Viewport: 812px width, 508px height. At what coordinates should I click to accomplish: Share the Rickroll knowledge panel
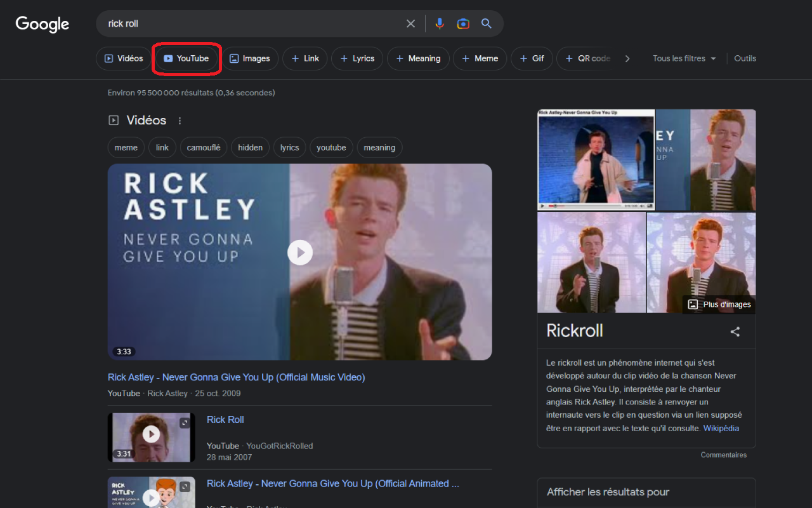(x=735, y=331)
